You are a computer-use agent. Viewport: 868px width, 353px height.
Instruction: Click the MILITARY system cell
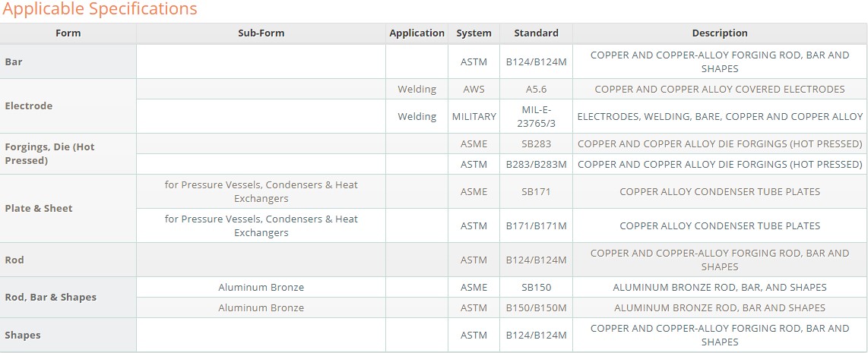click(x=474, y=116)
